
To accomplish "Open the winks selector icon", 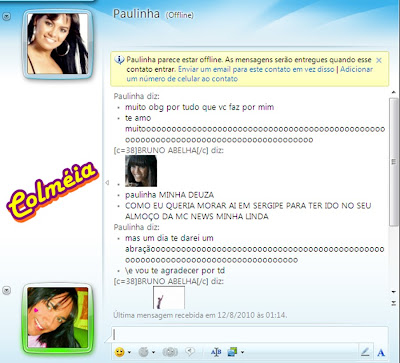I will pyautogui.click(x=143, y=352).
